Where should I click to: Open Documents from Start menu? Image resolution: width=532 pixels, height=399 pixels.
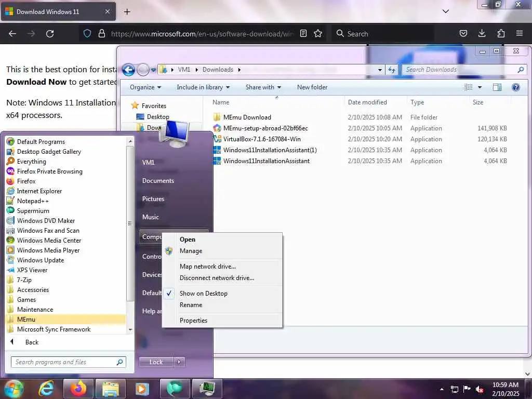tap(158, 181)
